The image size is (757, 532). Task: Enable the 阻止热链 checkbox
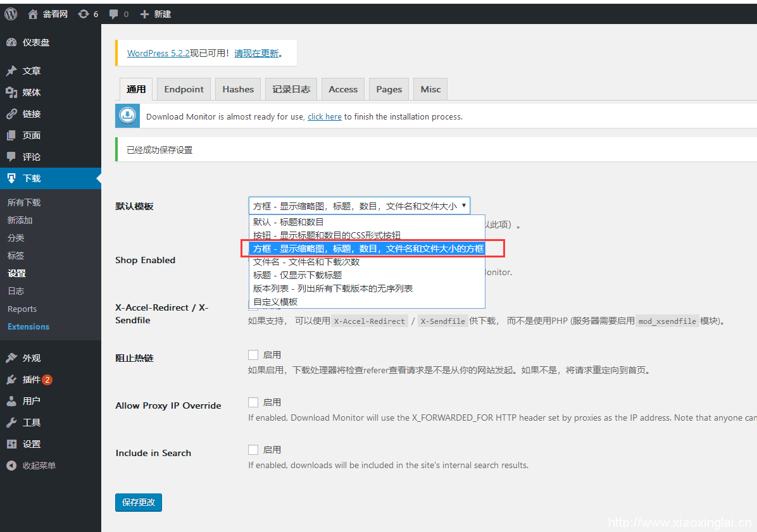click(253, 355)
